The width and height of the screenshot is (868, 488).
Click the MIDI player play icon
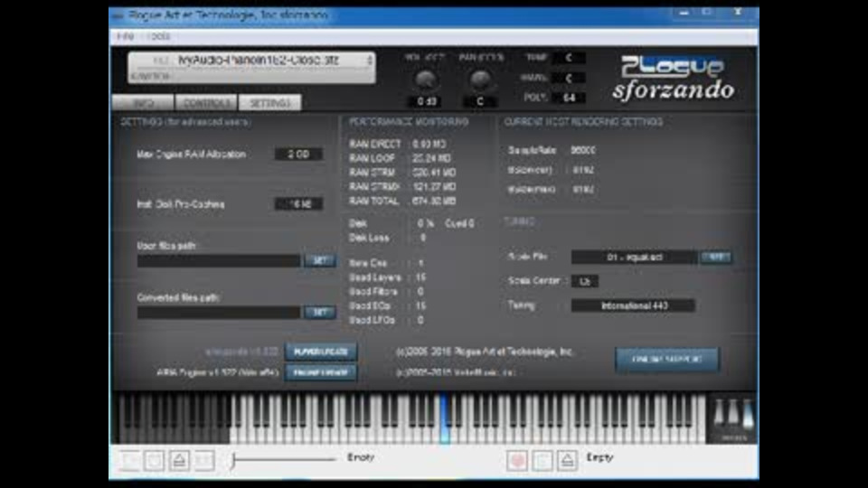pos(129,460)
